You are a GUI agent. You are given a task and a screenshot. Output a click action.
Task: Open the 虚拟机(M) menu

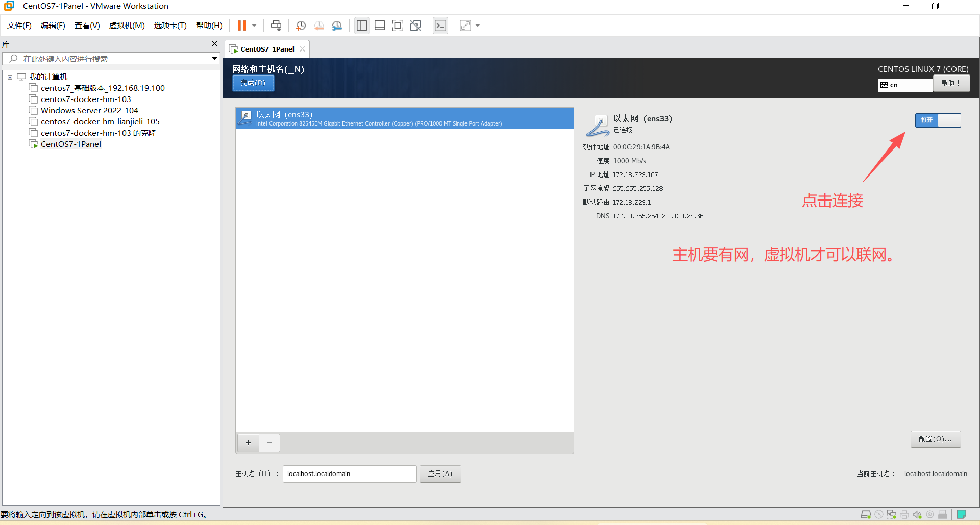click(x=127, y=26)
